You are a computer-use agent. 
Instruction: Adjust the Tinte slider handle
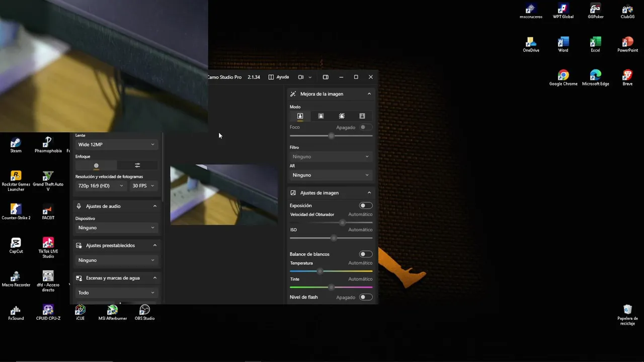(331, 287)
